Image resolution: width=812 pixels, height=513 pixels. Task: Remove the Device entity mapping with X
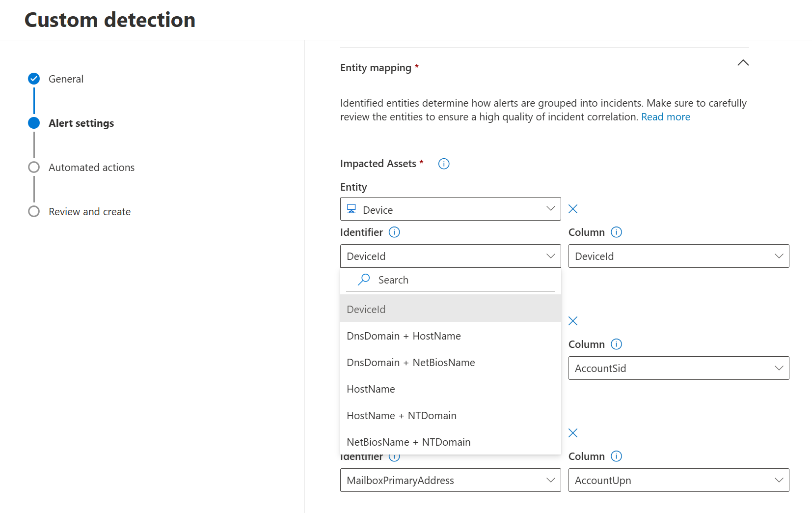click(x=573, y=209)
